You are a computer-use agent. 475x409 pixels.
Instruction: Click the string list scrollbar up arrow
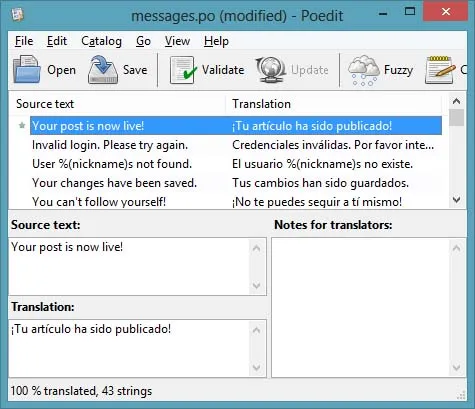click(457, 101)
